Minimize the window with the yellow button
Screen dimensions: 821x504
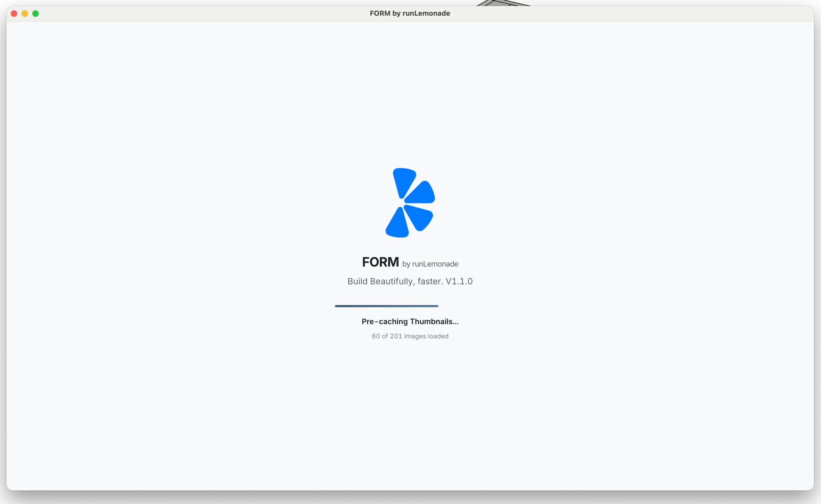25,14
